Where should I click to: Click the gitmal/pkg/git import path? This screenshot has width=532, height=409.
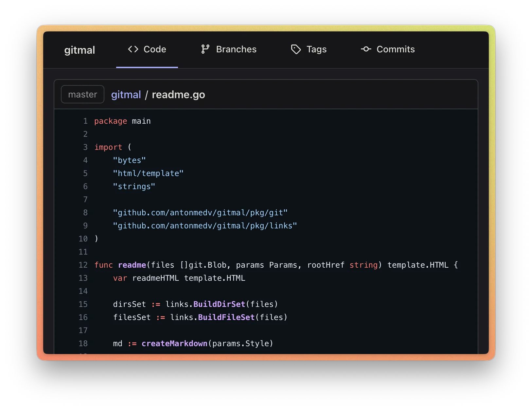[200, 213]
